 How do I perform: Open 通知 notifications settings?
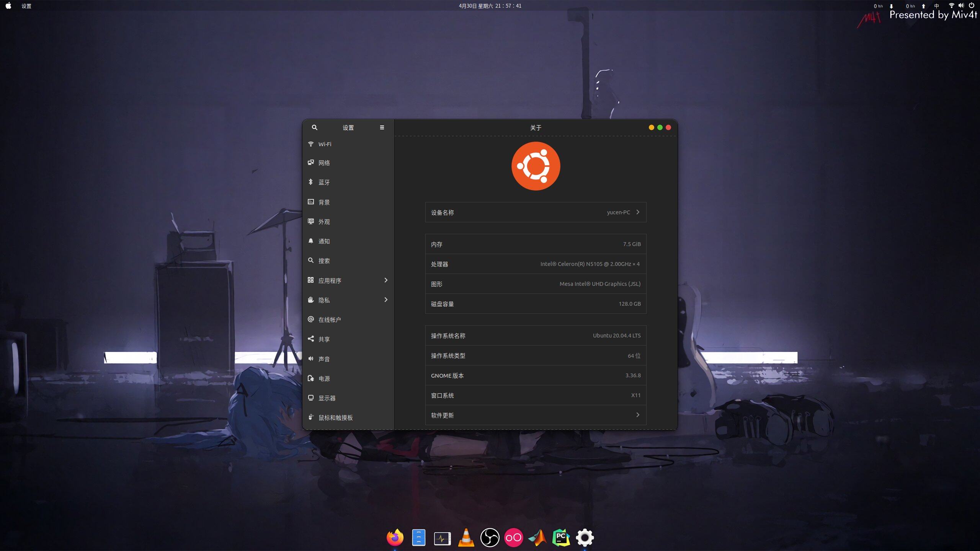tap(348, 241)
